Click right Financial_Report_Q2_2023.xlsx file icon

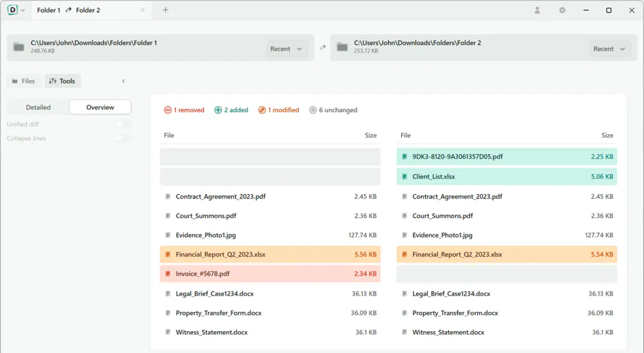[x=404, y=254]
